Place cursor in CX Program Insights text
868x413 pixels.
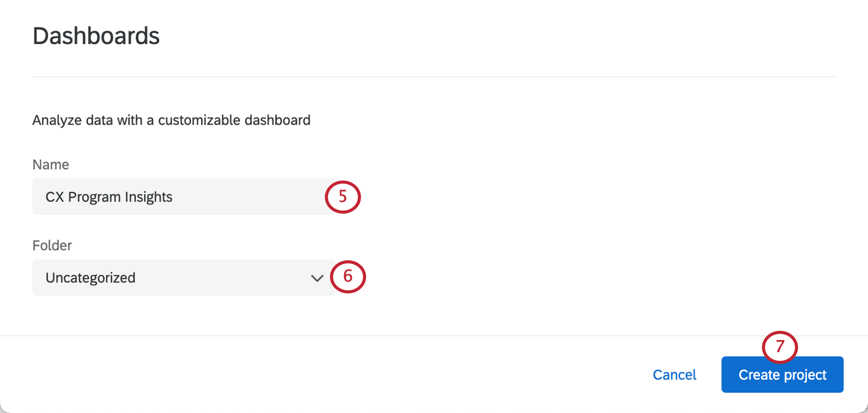pos(109,197)
